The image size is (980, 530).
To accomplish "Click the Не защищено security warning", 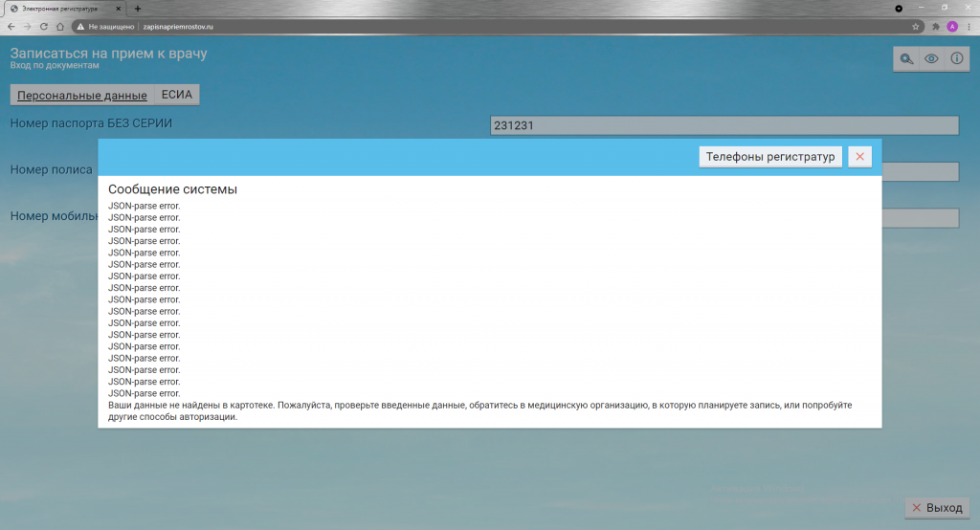I will pos(107,27).
